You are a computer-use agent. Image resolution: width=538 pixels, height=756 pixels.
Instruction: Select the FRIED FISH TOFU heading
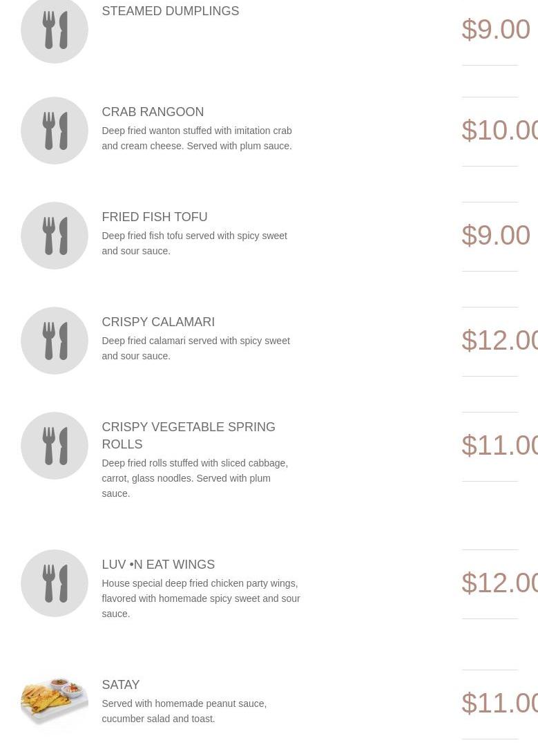point(154,217)
